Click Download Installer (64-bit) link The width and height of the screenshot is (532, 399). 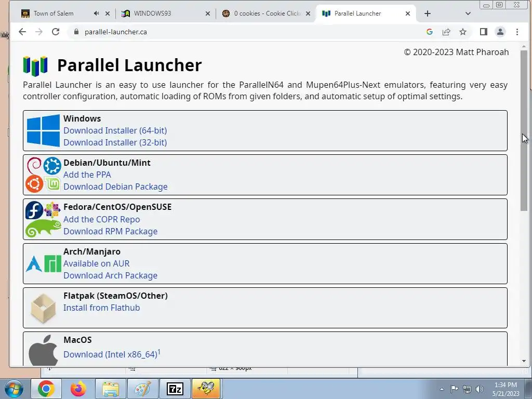[115, 130]
